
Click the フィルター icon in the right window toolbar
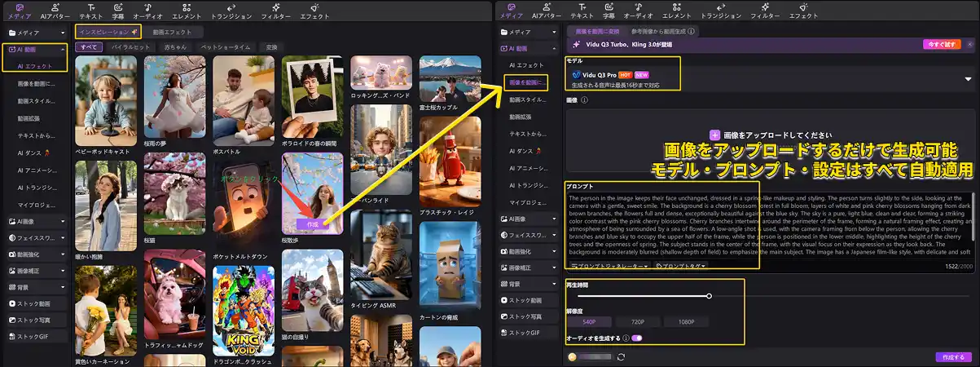coord(764,11)
